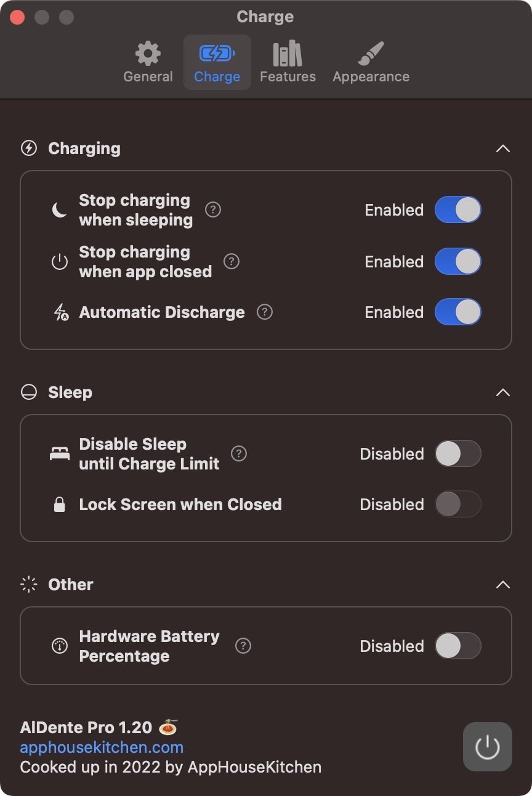
Task: Click help icon for Stop charging when app closed
Action: coord(231,262)
